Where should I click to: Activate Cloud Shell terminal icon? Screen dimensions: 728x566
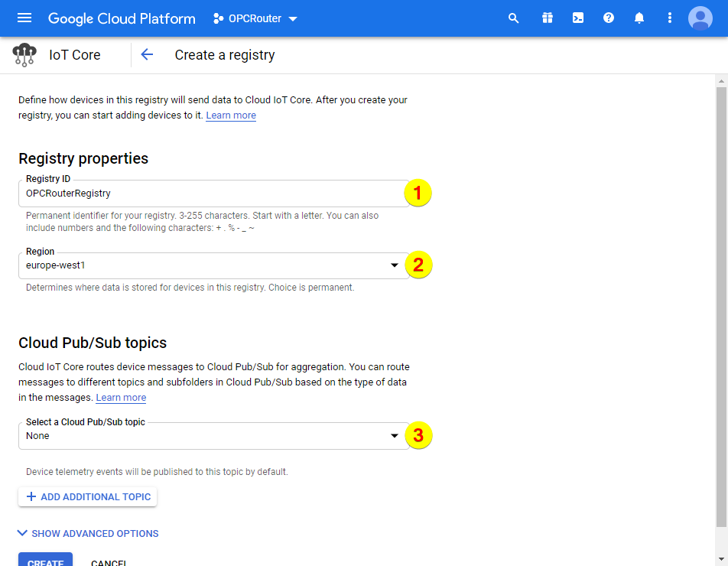click(x=578, y=18)
